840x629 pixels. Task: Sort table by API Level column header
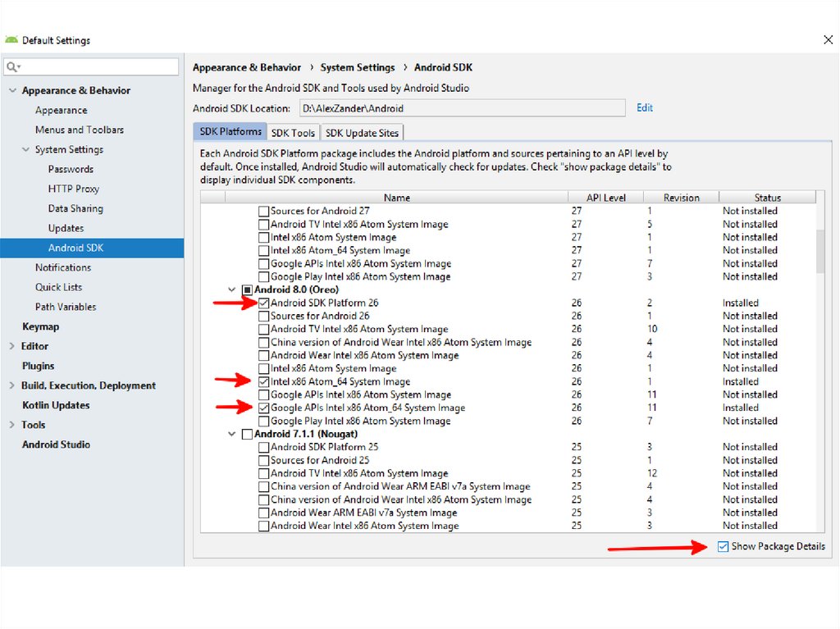[x=605, y=197]
